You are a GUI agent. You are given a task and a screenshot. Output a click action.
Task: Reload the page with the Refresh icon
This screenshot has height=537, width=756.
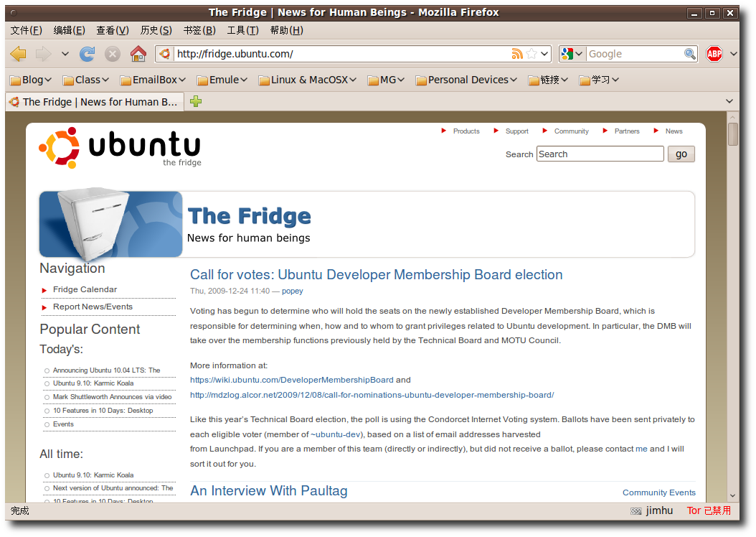click(x=88, y=54)
